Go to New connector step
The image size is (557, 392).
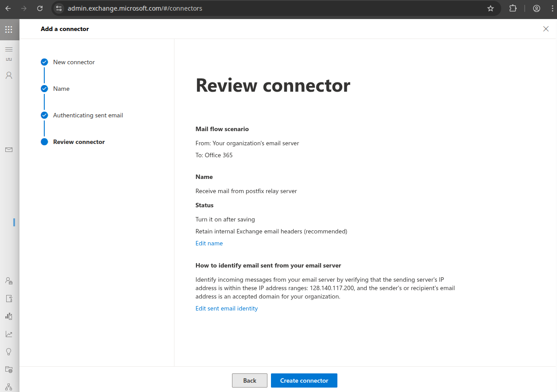pos(68,62)
